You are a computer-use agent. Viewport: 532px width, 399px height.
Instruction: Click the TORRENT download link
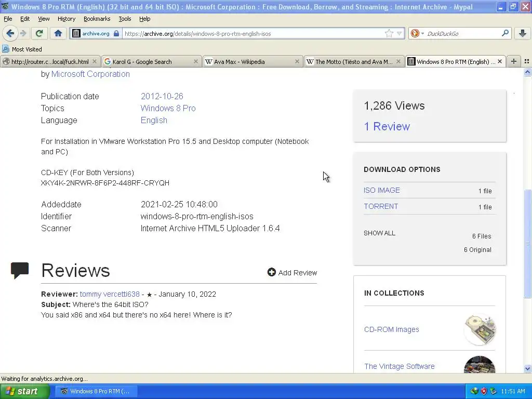[x=381, y=206]
